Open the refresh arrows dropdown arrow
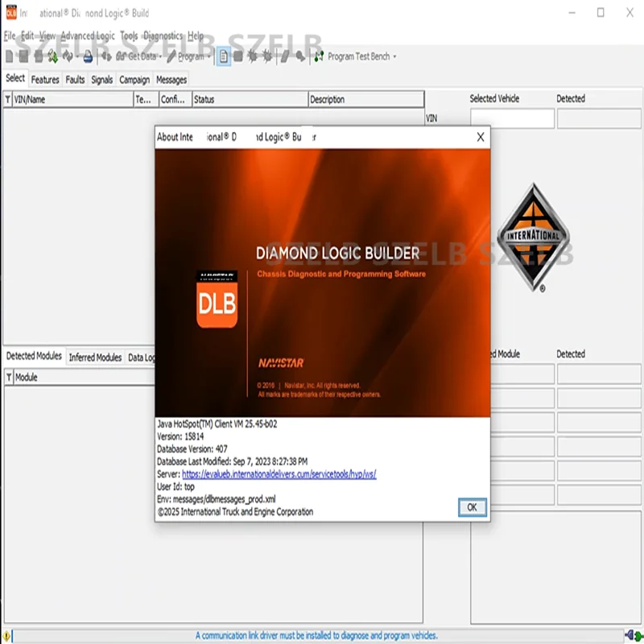The width and height of the screenshot is (644, 644). (x=77, y=56)
